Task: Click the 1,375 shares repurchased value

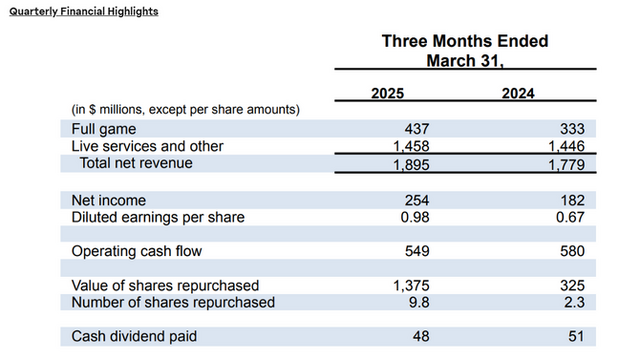Action: [411, 285]
